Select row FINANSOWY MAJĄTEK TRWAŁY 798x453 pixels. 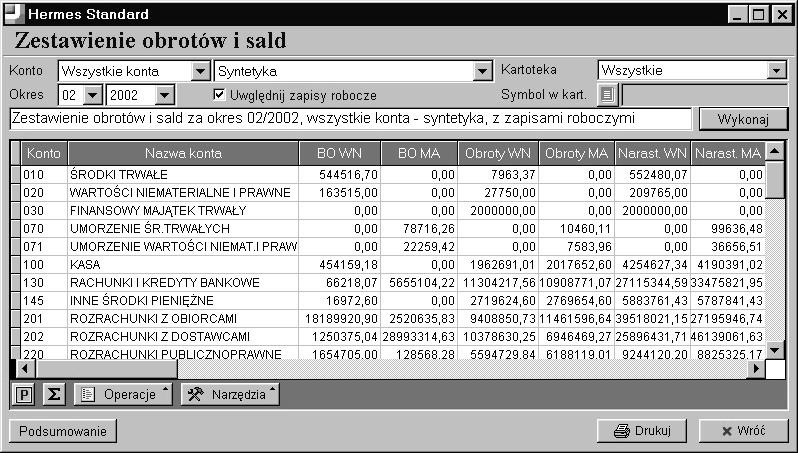pyautogui.click(x=392, y=210)
